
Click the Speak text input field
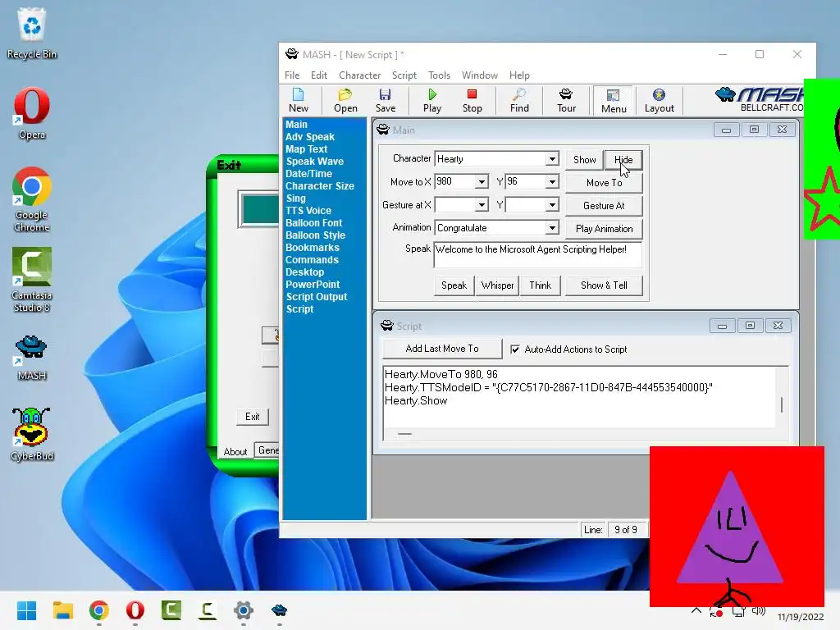click(x=537, y=255)
